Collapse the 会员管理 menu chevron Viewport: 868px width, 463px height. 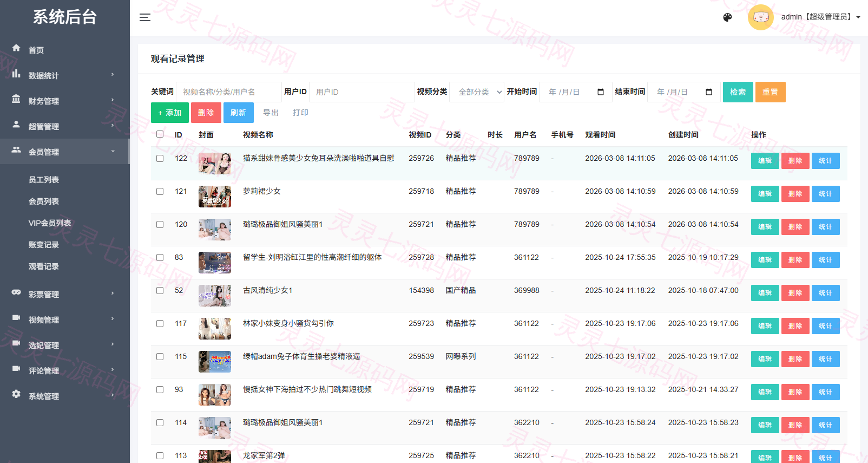coord(113,151)
